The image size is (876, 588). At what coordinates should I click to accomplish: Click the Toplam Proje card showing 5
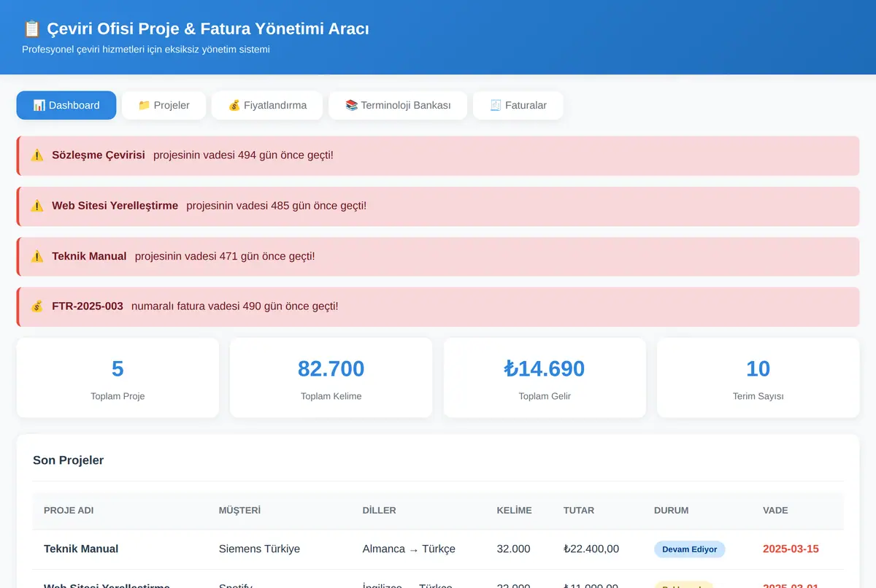tap(118, 378)
